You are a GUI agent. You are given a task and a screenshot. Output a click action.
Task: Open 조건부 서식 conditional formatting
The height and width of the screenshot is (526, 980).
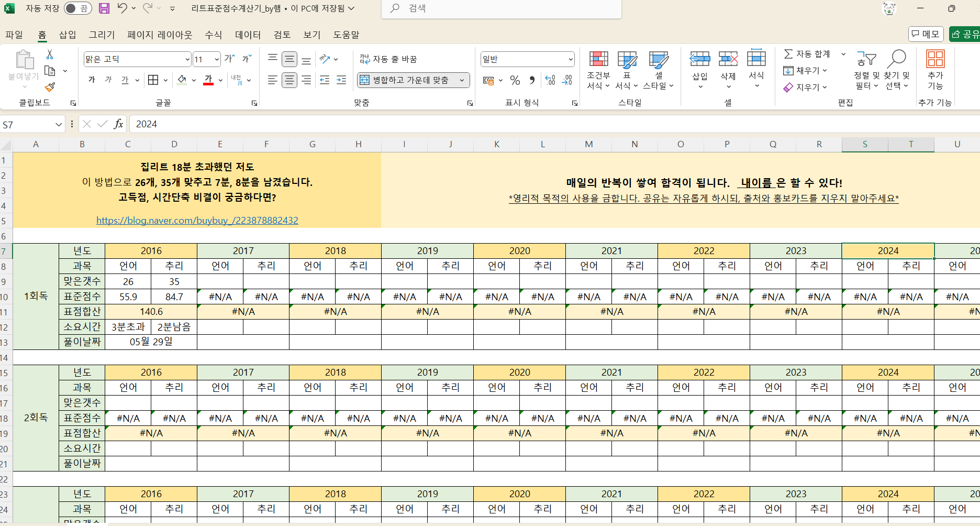pyautogui.click(x=598, y=71)
